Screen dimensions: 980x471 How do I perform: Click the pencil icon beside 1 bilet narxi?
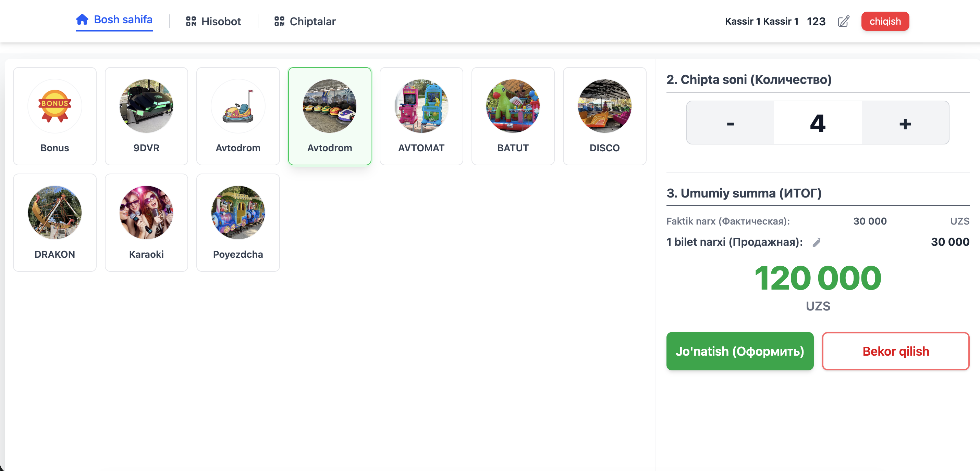(x=817, y=243)
